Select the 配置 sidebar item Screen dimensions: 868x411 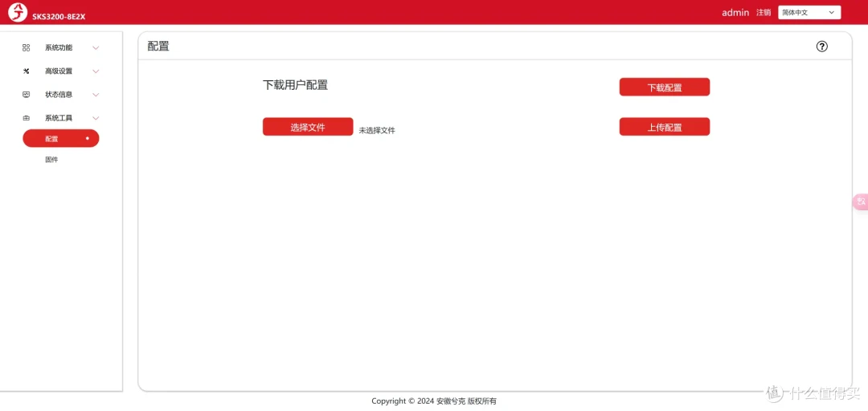(61, 138)
